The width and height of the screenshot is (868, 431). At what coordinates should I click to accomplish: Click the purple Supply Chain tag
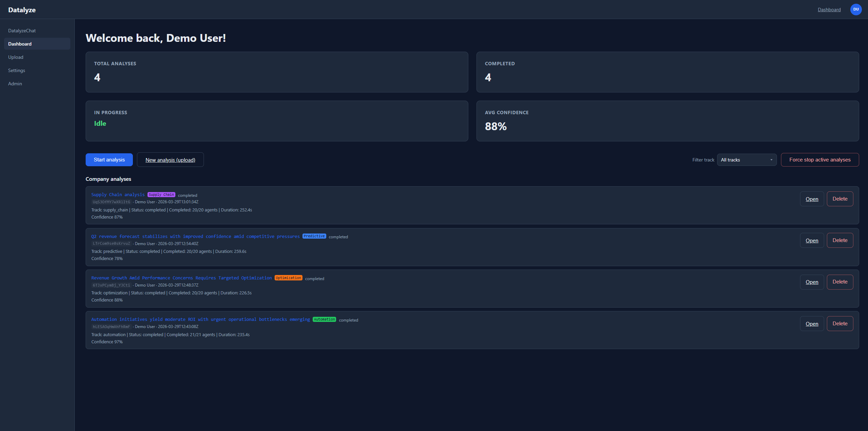[161, 195]
